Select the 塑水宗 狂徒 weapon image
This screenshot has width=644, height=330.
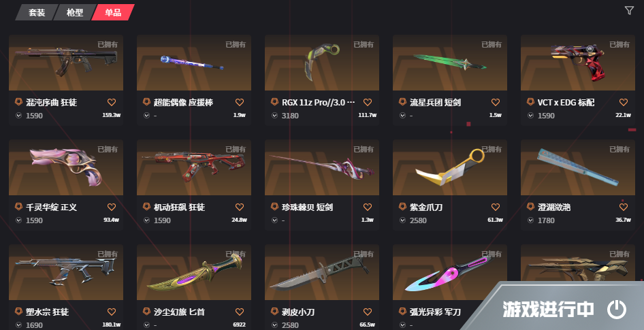[66, 273]
